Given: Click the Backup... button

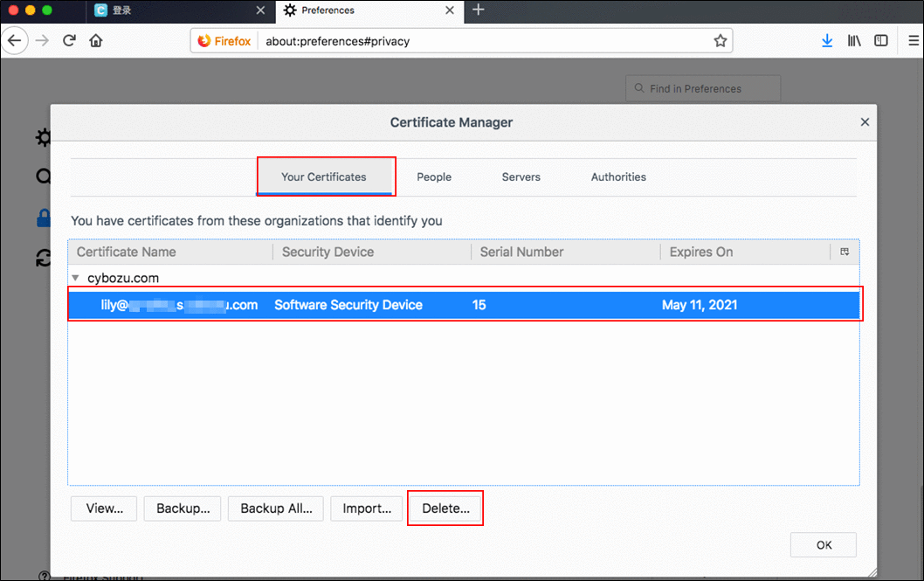Looking at the screenshot, I should [x=183, y=508].
